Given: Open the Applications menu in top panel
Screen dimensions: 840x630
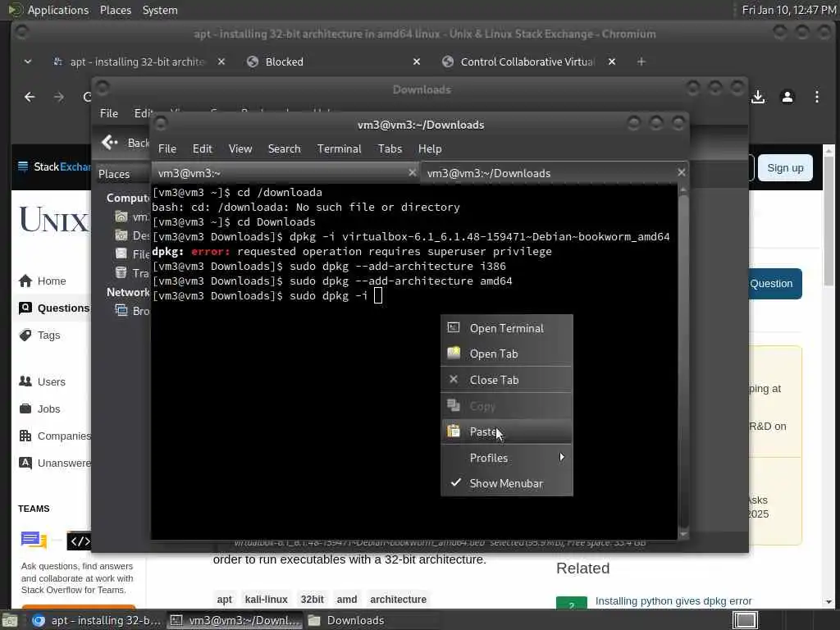Looking at the screenshot, I should pos(58,10).
